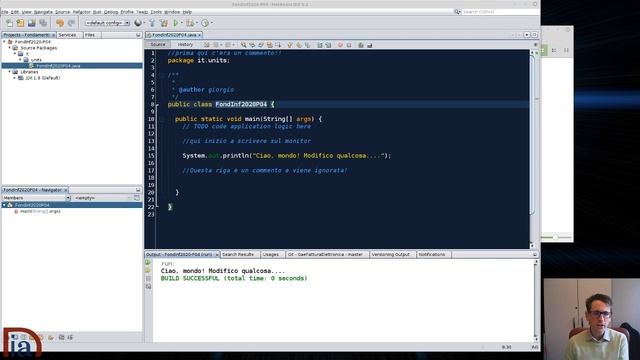The image size is (640, 360).
Task: Click the Navigator folder filter icon at bottom
Action: click(x=51, y=338)
